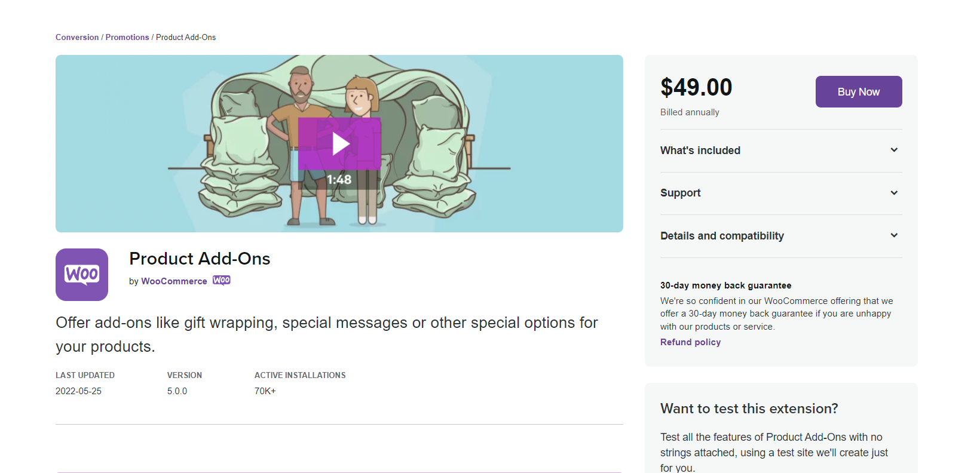Screen dimensions: 980x473
Task: Click the version number 5.0.0
Action: coord(177,391)
